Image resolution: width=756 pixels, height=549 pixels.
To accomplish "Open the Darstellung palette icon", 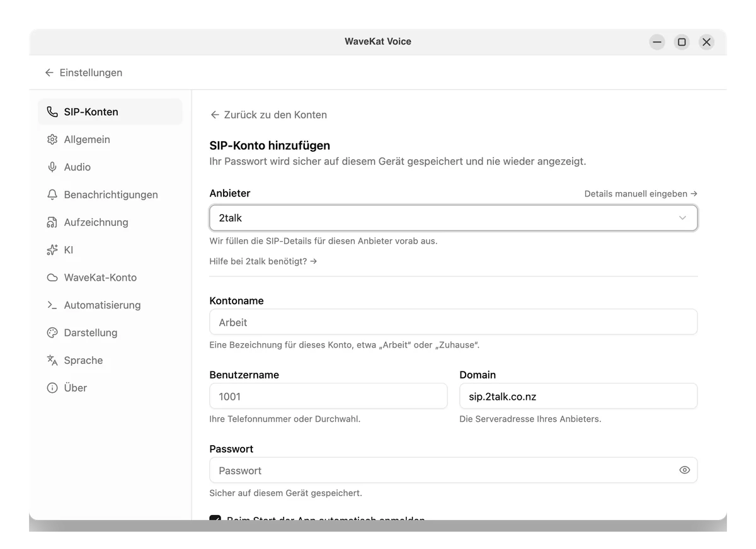I will point(52,332).
